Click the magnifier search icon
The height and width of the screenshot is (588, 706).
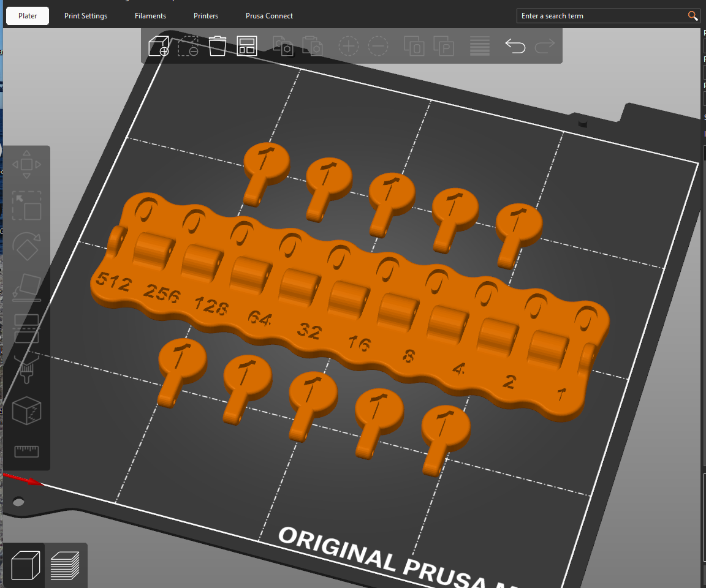(693, 16)
